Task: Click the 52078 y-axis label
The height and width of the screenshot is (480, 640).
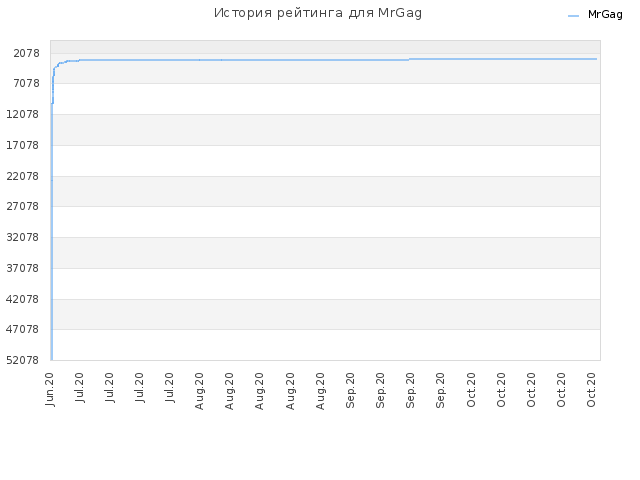Action: pos(23,360)
